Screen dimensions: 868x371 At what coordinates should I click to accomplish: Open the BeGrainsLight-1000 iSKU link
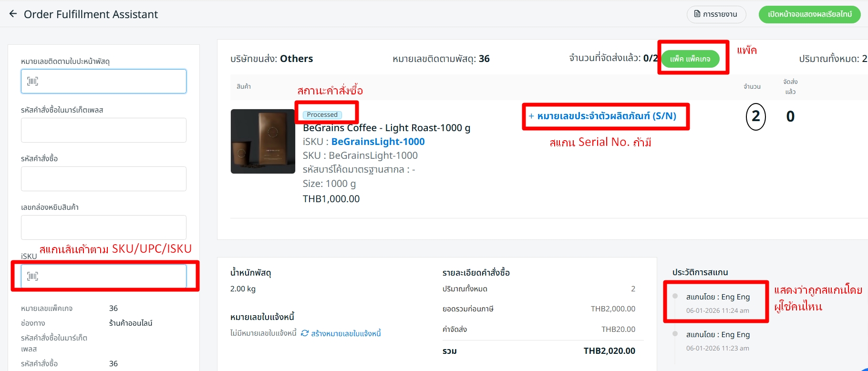(378, 142)
